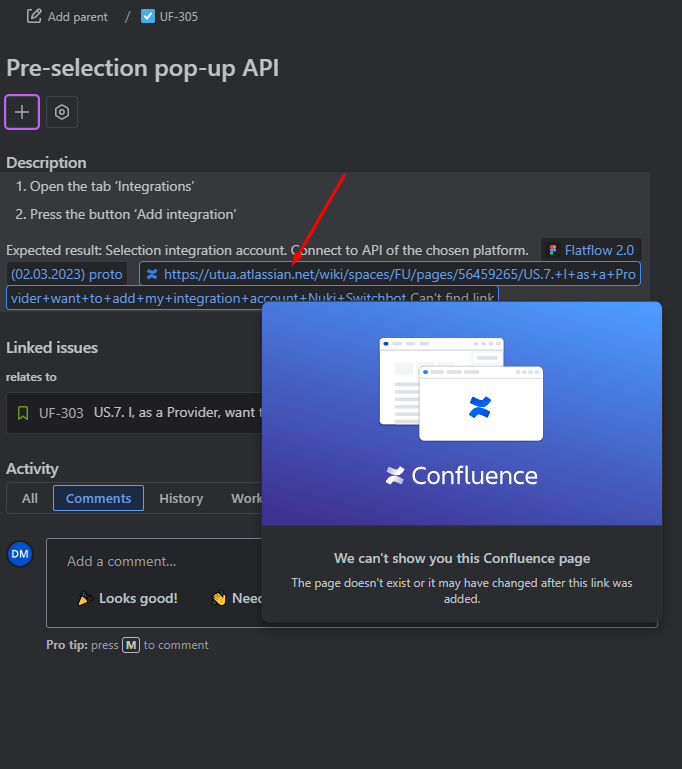Click the green story bookmark icon at UF-303
Image resolution: width=682 pixels, height=769 pixels.
point(23,413)
